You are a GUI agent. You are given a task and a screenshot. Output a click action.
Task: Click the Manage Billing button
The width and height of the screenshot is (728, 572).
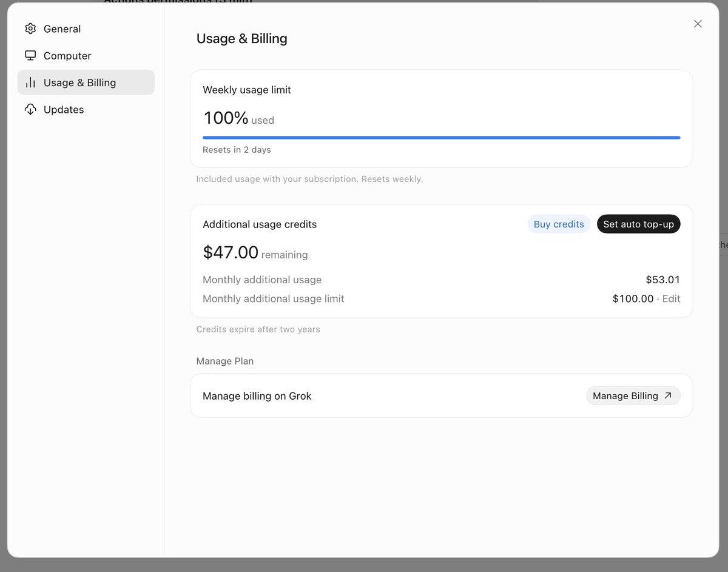[633, 395]
